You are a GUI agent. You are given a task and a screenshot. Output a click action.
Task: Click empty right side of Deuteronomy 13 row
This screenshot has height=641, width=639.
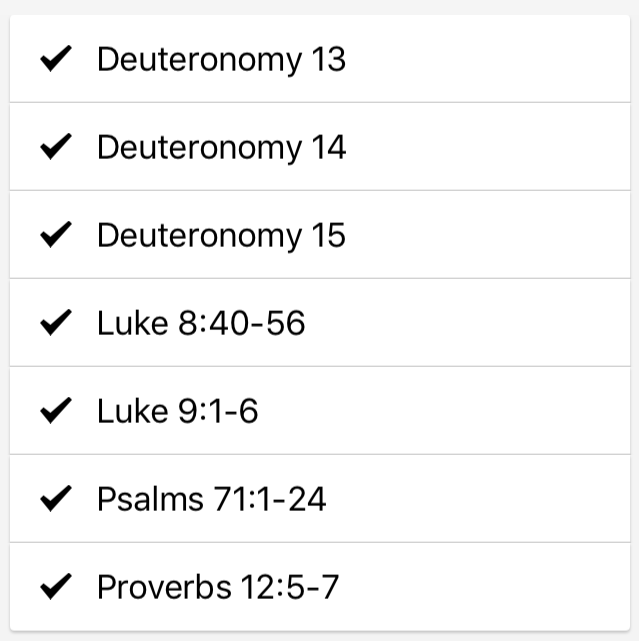pos(500,60)
